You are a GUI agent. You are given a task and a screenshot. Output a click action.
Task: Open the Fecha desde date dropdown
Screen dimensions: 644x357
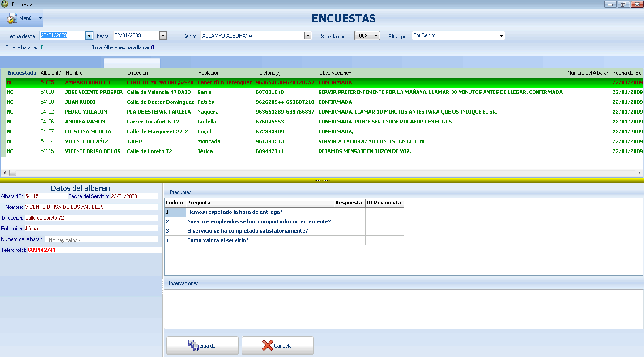point(89,36)
